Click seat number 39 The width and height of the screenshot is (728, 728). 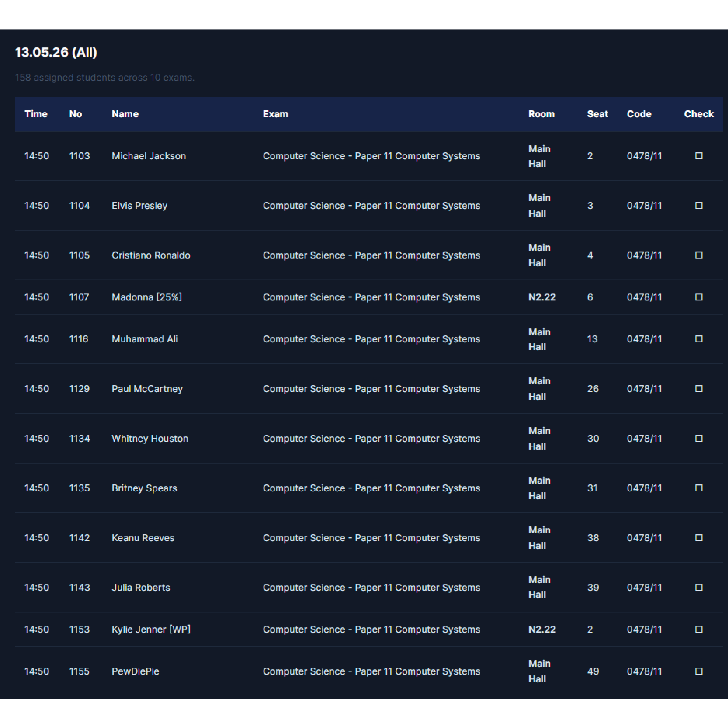click(593, 587)
